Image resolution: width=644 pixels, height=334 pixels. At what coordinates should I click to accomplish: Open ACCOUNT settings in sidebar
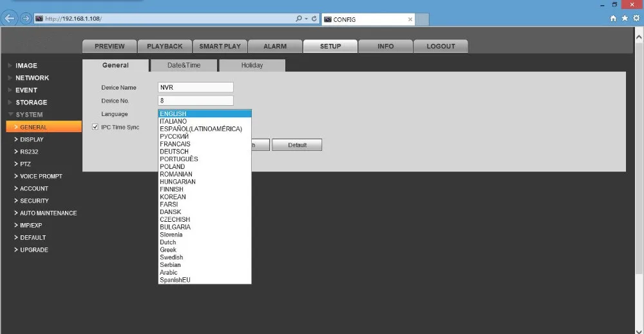33,188
